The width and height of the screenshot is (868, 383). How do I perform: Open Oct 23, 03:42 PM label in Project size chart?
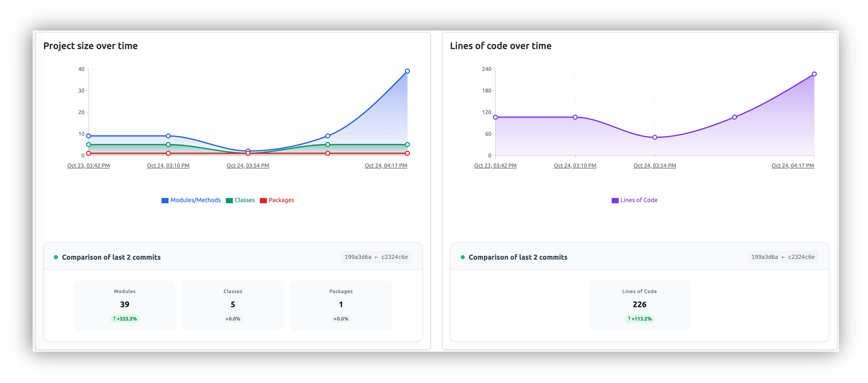pos(89,166)
